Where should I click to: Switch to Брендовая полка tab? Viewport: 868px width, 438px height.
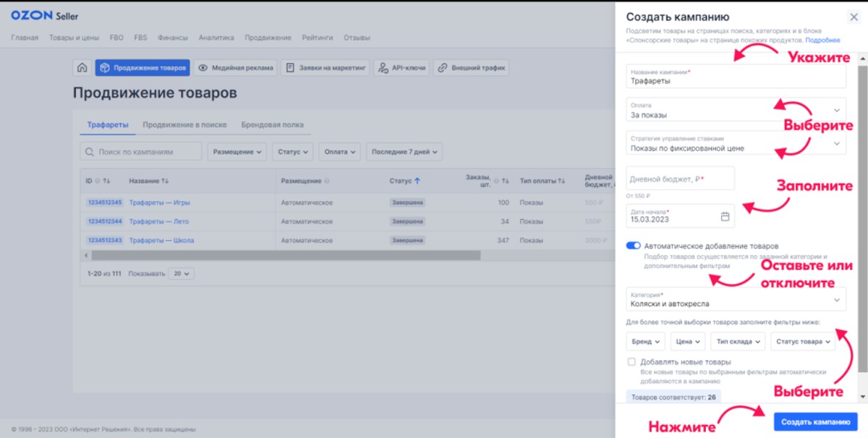click(x=273, y=124)
